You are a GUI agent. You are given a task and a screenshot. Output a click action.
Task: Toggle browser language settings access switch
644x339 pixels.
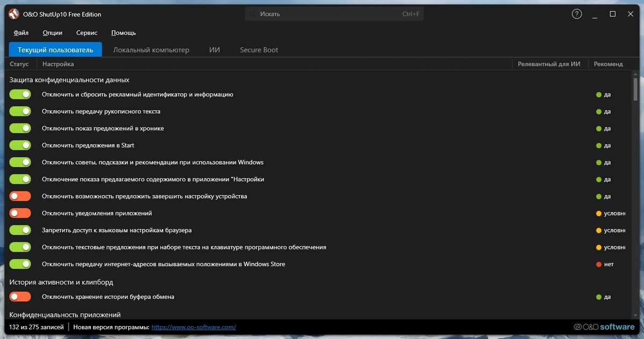pyautogui.click(x=20, y=230)
